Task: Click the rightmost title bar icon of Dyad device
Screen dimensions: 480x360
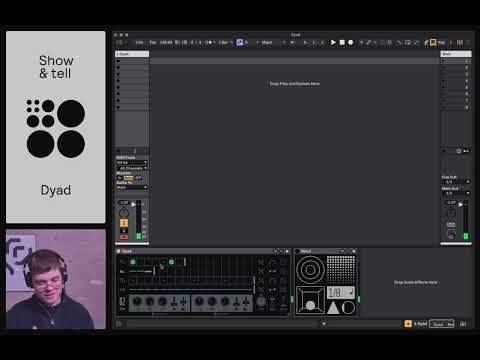Action: point(287,251)
